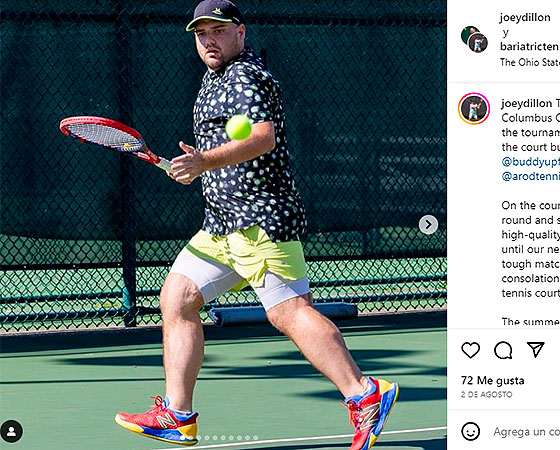This screenshot has height=450, width=560.
Task: Open joeydillon's story ring avatar
Action: (474, 109)
